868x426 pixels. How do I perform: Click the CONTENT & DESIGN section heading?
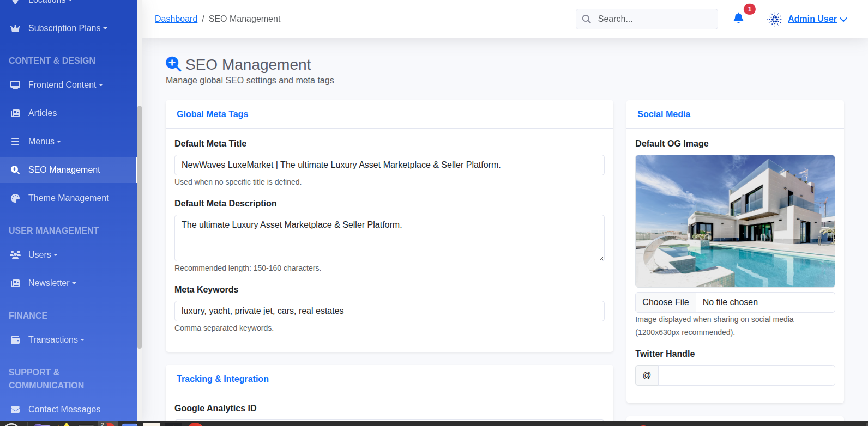point(52,61)
